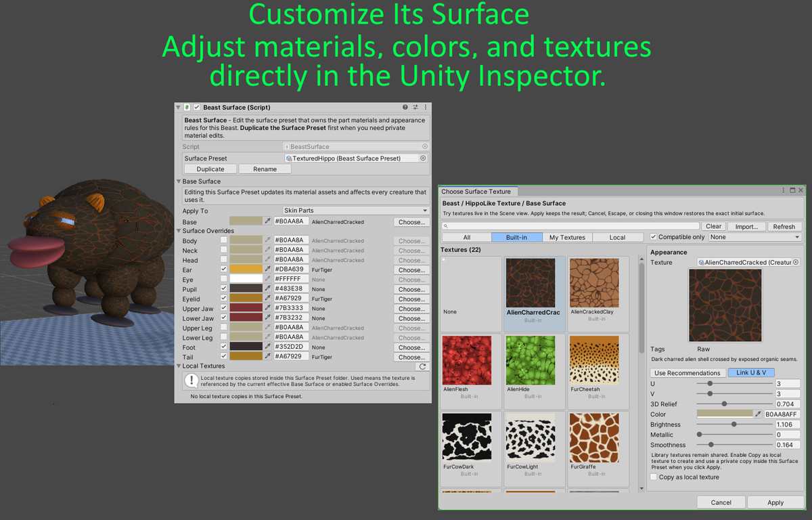Image resolution: width=812 pixels, height=520 pixels.
Task: Click the texture search input field
Action: (570, 226)
